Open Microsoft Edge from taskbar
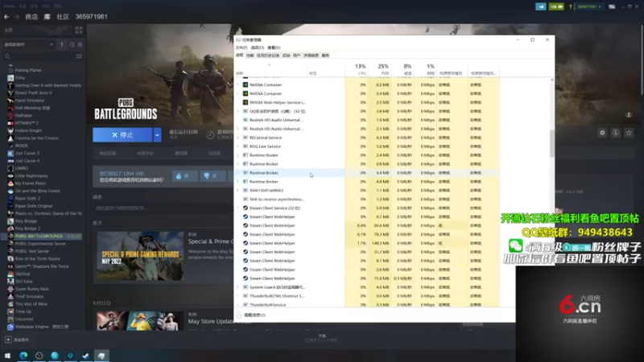 tap(23, 356)
